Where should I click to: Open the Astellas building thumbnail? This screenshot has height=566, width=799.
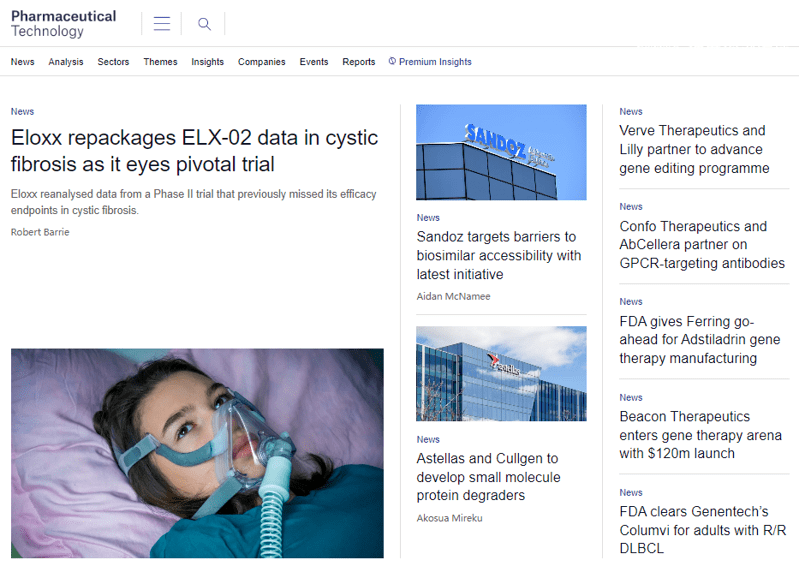(x=501, y=373)
